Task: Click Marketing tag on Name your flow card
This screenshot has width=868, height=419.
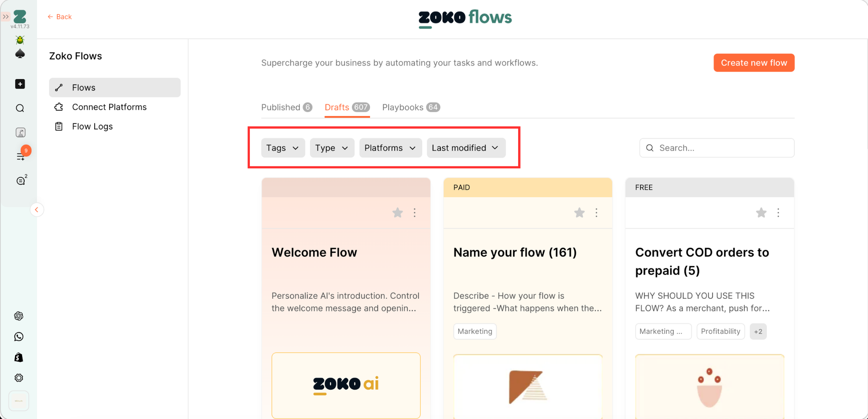Action: pos(475,331)
